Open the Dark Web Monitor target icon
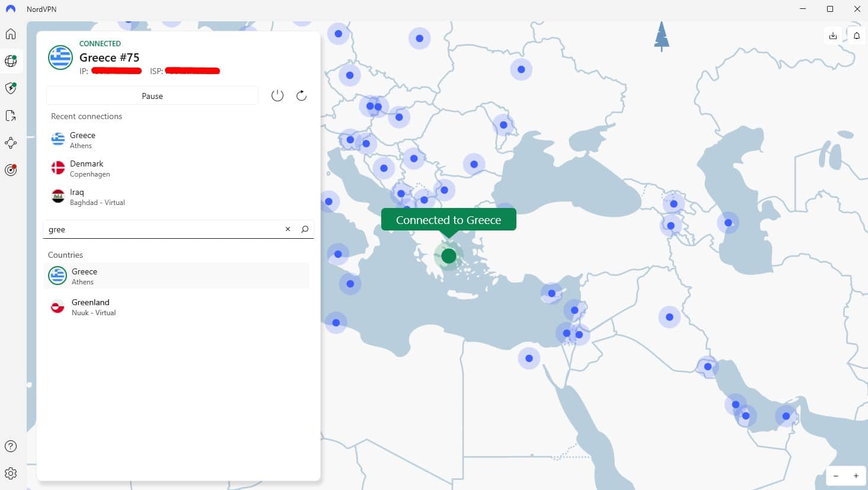 click(11, 170)
